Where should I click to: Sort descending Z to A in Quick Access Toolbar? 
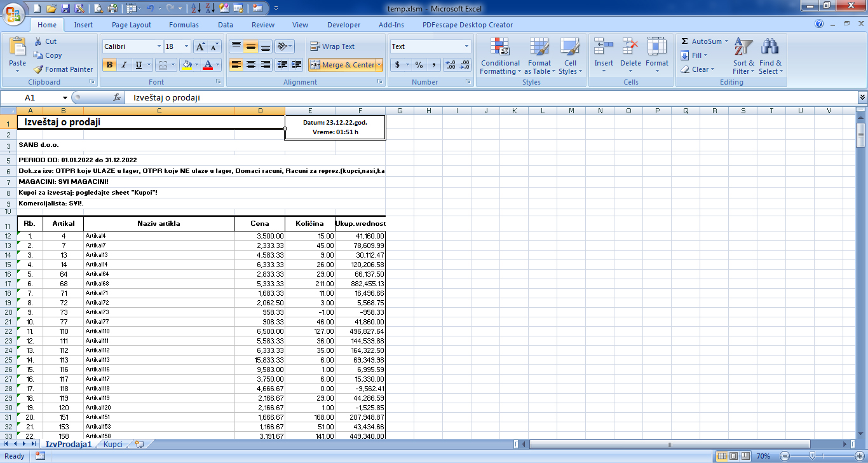click(x=210, y=8)
